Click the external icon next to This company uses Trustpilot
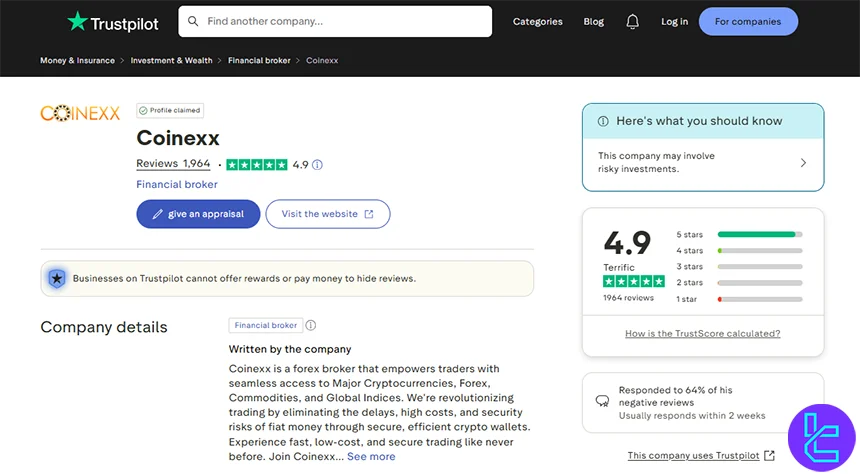 (770, 455)
